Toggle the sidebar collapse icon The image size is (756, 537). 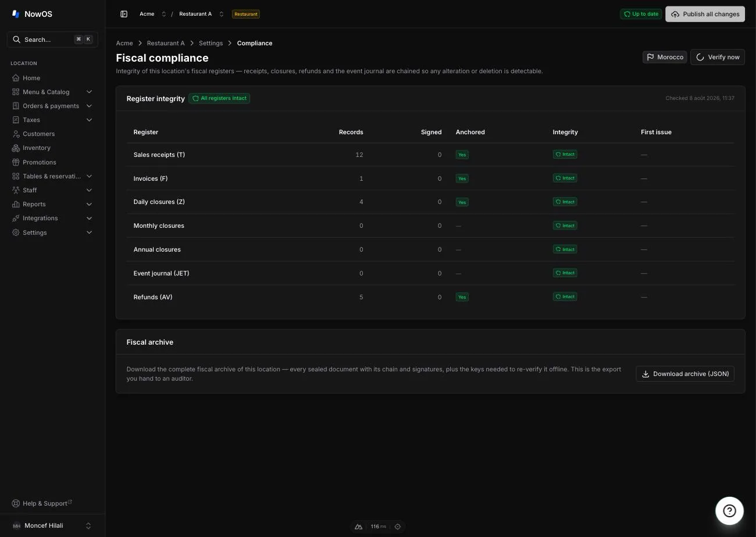124,14
